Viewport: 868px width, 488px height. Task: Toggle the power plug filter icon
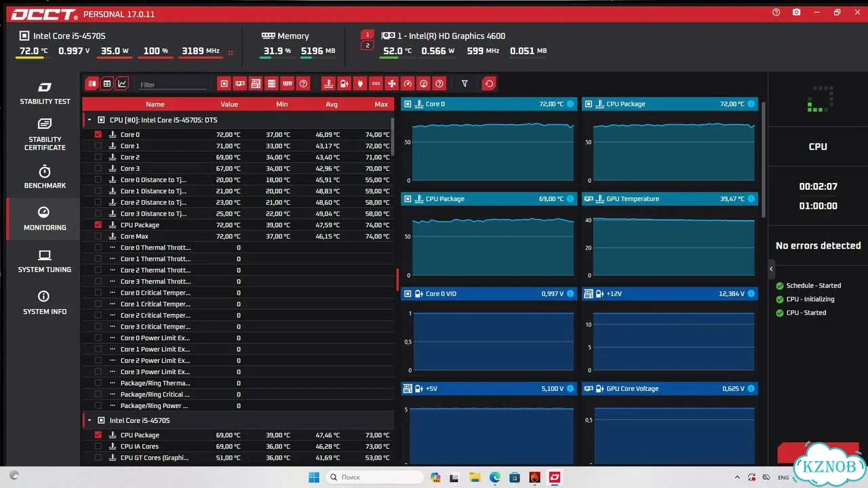(x=360, y=83)
